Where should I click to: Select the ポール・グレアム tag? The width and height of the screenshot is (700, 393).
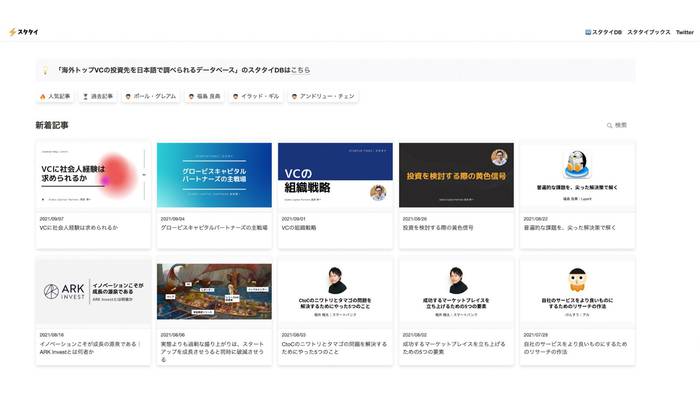(151, 96)
